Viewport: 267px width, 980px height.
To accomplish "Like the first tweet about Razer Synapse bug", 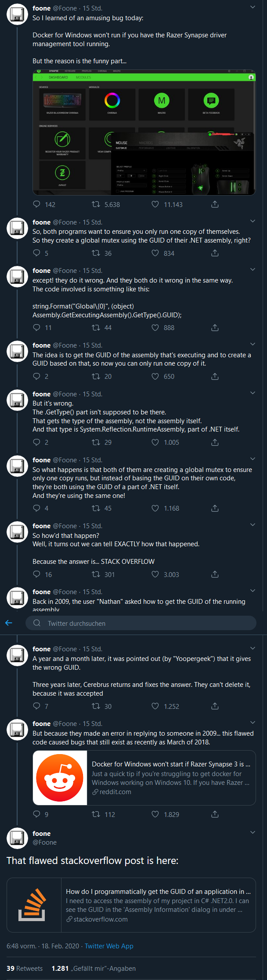I will click(155, 204).
